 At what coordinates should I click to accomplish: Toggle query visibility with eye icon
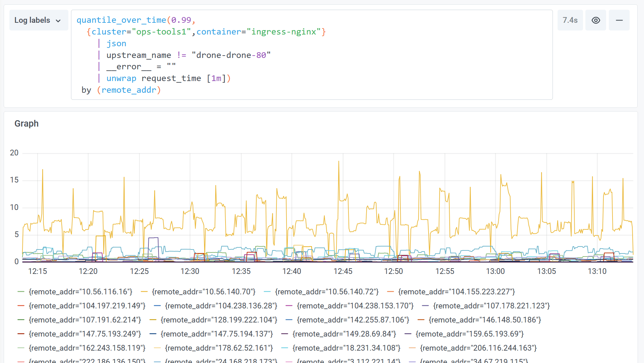coord(595,20)
